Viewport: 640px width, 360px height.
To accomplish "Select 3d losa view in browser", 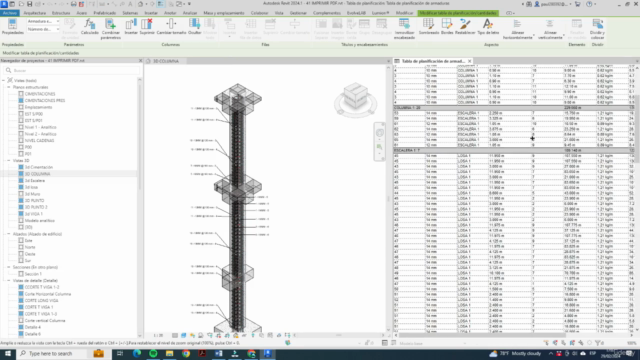I will [31, 187].
